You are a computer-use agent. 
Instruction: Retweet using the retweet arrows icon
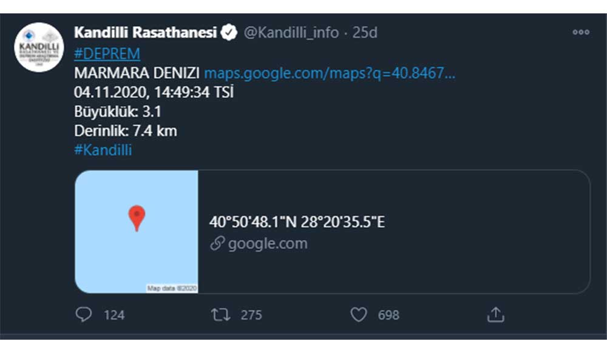220,314
